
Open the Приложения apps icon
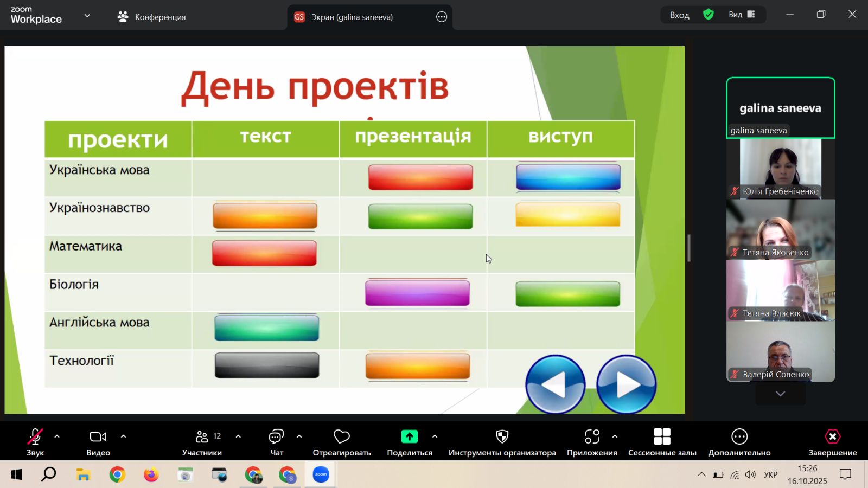pyautogui.click(x=591, y=438)
